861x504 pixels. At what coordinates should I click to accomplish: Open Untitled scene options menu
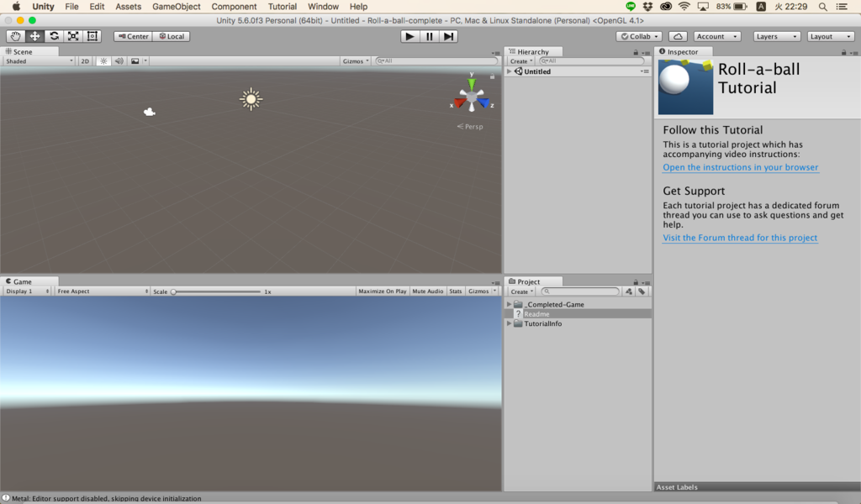tap(645, 71)
